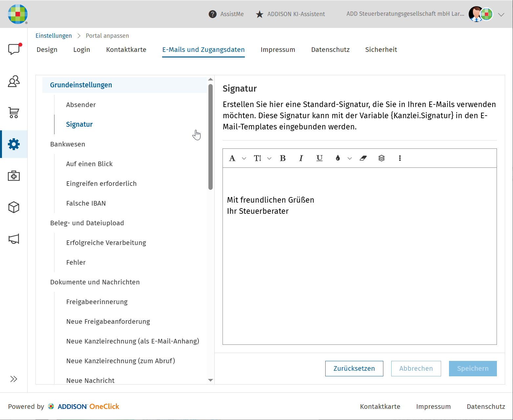Open the Datenschutz tab
513x420 pixels.
[331, 50]
